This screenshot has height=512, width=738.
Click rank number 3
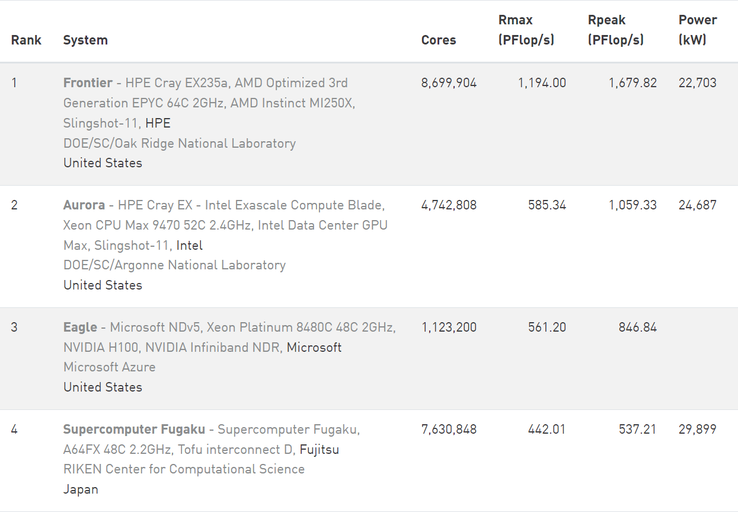click(14, 327)
